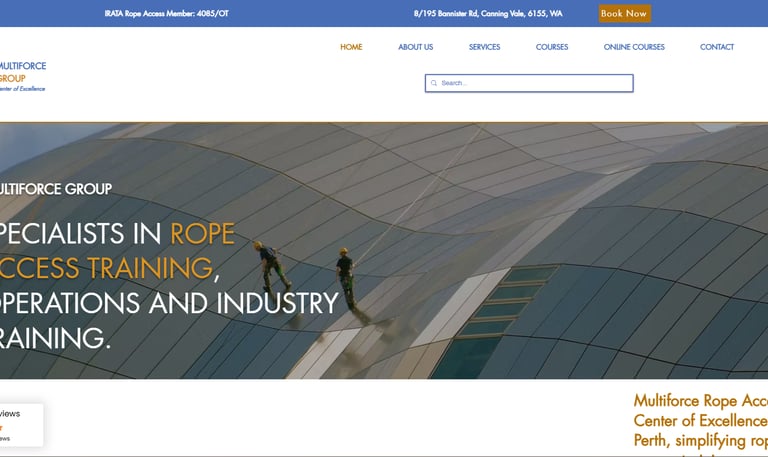
Task: Click the MULTIFORCE GROUP hero heading
Action: [55, 189]
